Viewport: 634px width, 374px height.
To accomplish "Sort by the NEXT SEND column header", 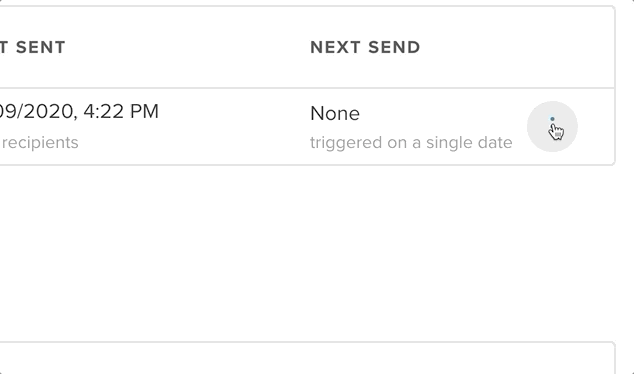I will [365, 47].
